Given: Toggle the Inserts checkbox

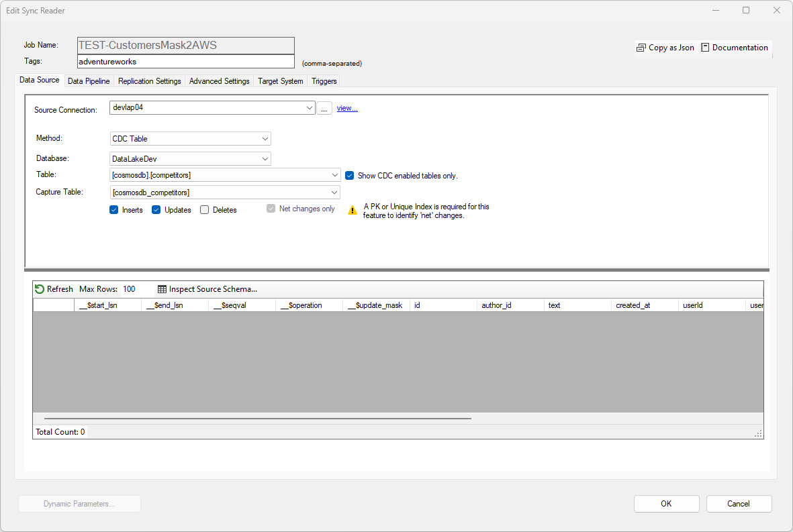Looking at the screenshot, I should pos(113,210).
